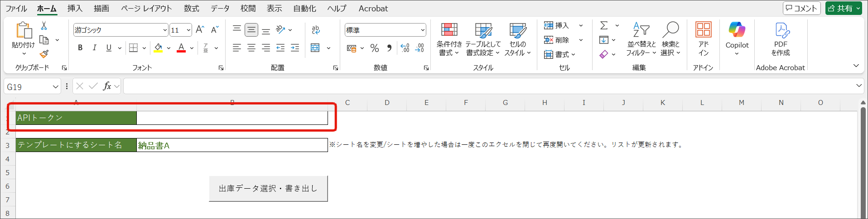Screen dimensions: 868x219
Task: Open the Acrobat tab
Action: tap(373, 9)
